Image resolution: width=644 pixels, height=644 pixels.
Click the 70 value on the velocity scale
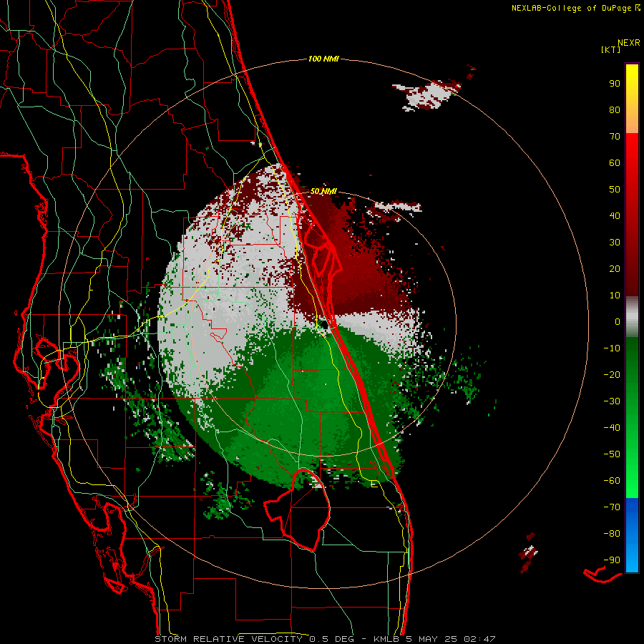[615, 137]
